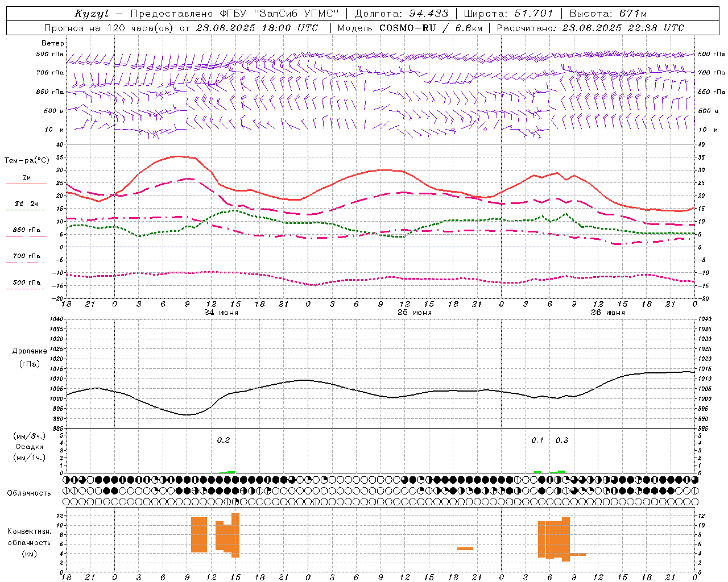The width and height of the screenshot is (728, 582).
Task: Click the green precipitation bar below the "0.2" value
Action: 231,472
